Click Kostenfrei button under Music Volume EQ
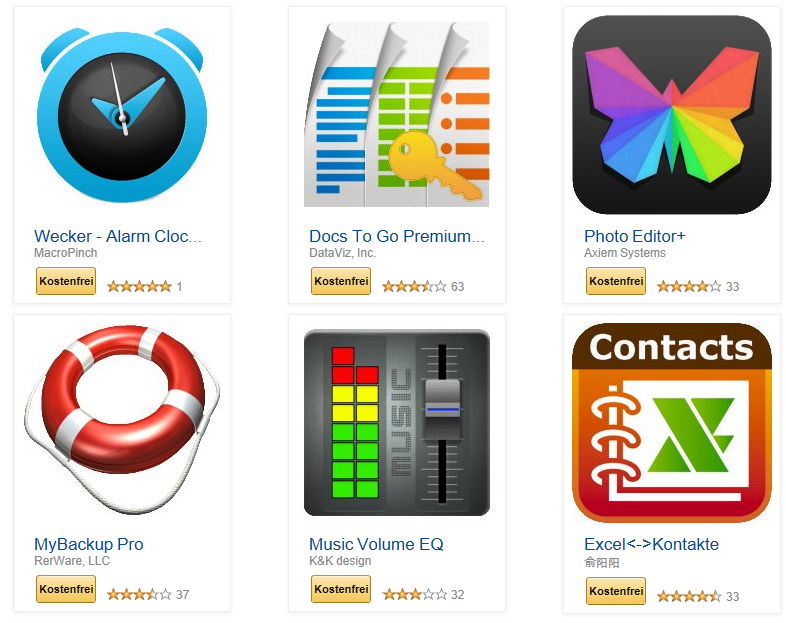 tap(341, 589)
